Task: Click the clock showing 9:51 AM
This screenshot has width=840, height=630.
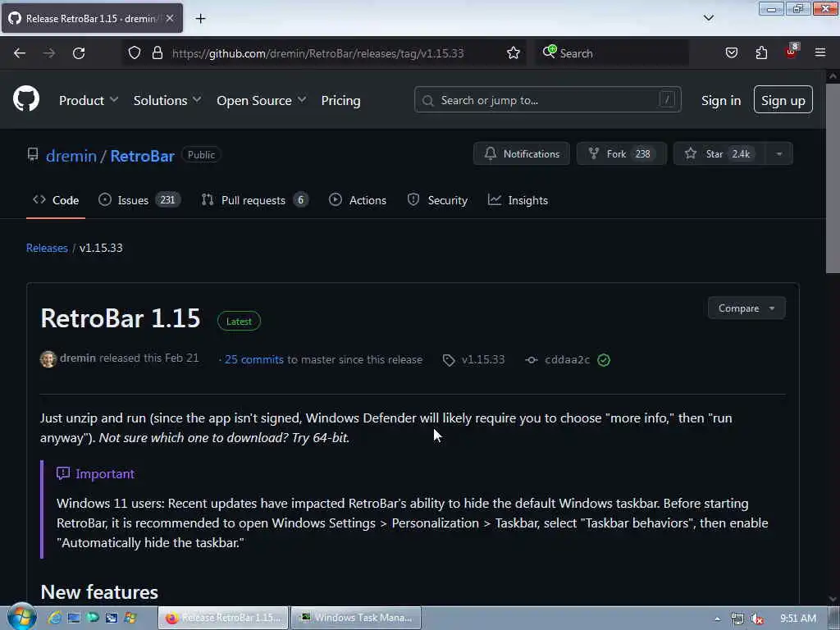Action: point(798,619)
